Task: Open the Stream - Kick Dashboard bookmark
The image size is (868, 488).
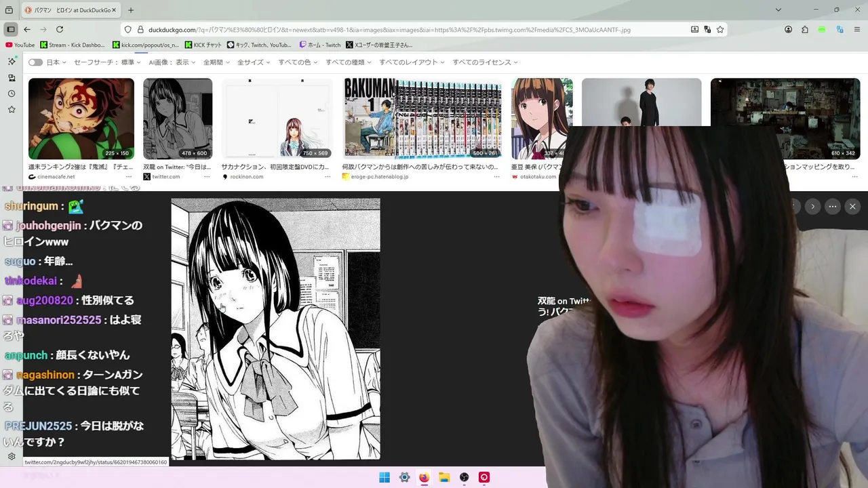Action: pyautogui.click(x=73, y=45)
